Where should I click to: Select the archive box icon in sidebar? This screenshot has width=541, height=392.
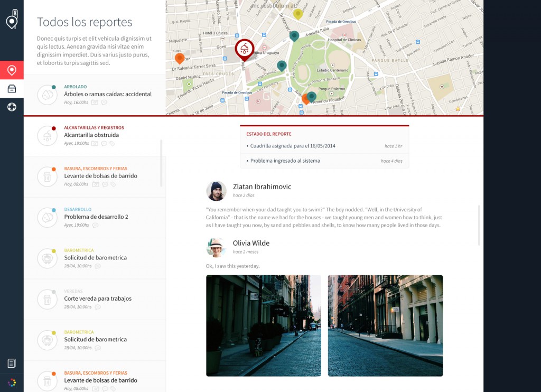pos(12,89)
